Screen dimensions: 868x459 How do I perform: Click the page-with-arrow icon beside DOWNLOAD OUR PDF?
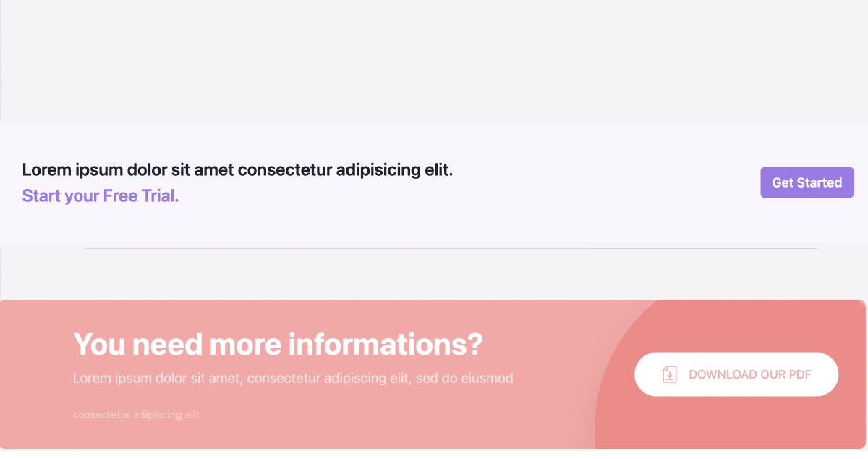669,374
